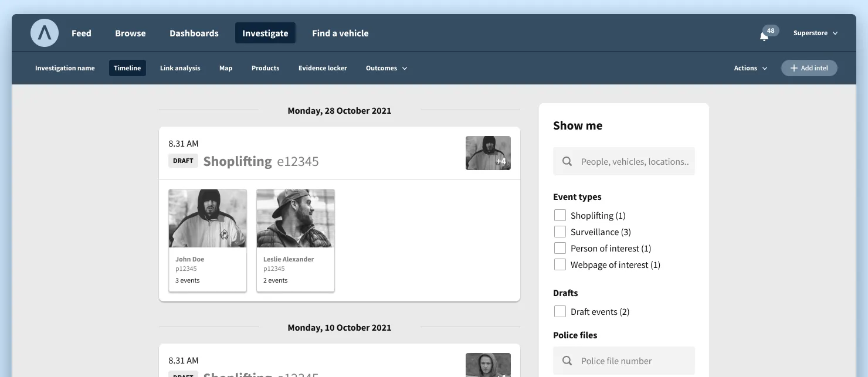
Task: Click the Monday, 28 October 2021 date header
Action: tap(340, 110)
